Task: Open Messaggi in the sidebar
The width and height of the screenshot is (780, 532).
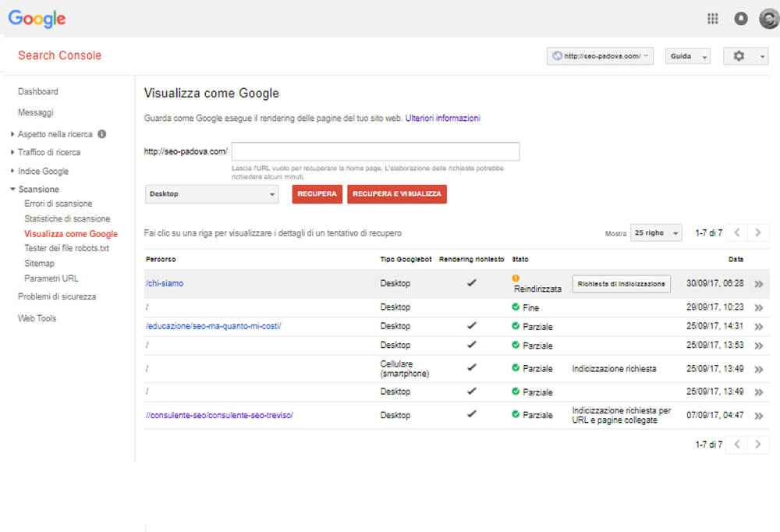Action: click(36, 112)
